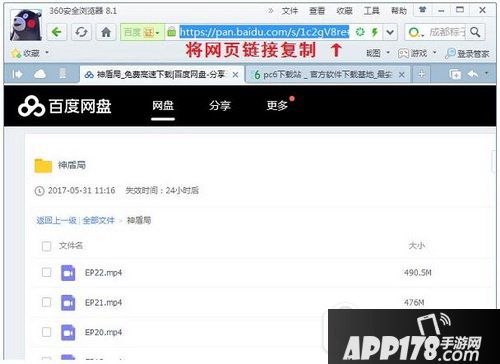Open the EP22.mp4 file name
This screenshot has width=500, height=364.
point(103,273)
